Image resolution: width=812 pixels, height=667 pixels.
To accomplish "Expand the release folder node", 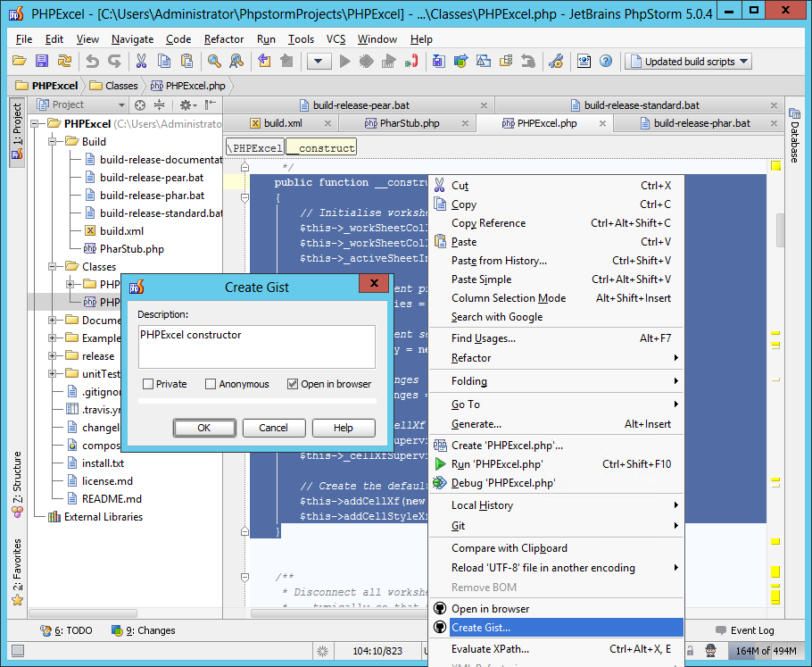I will click(53, 356).
